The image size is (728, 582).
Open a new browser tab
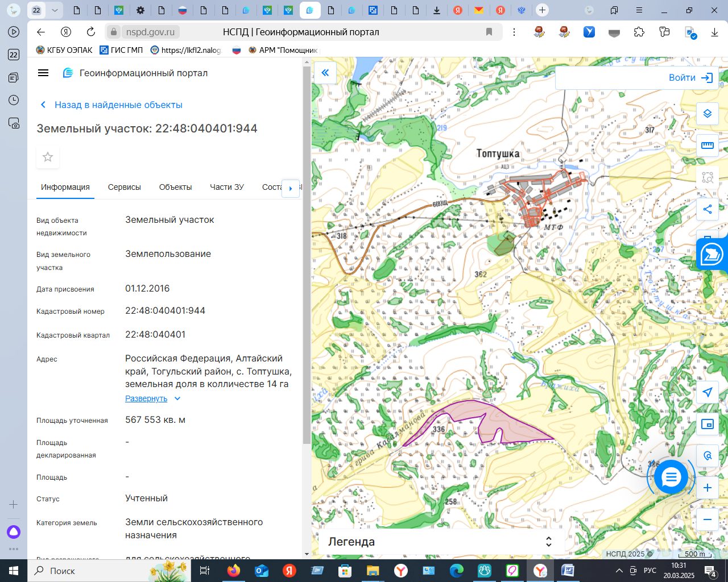tap(543, 10)
